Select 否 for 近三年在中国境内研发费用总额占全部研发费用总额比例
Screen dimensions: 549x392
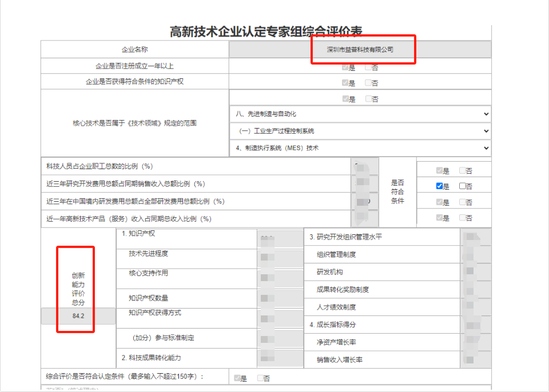point(462,202)
